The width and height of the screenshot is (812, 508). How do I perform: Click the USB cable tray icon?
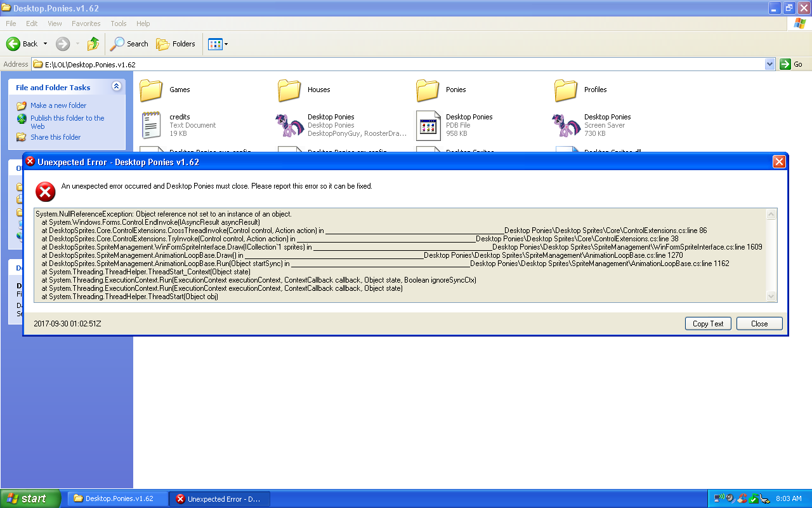(764, 498)
